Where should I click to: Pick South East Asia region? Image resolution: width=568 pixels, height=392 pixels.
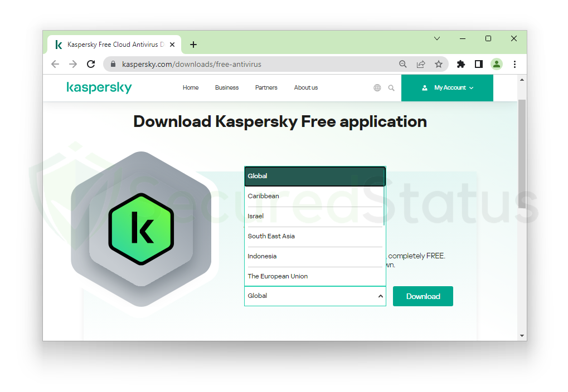(x=314, y=236)
